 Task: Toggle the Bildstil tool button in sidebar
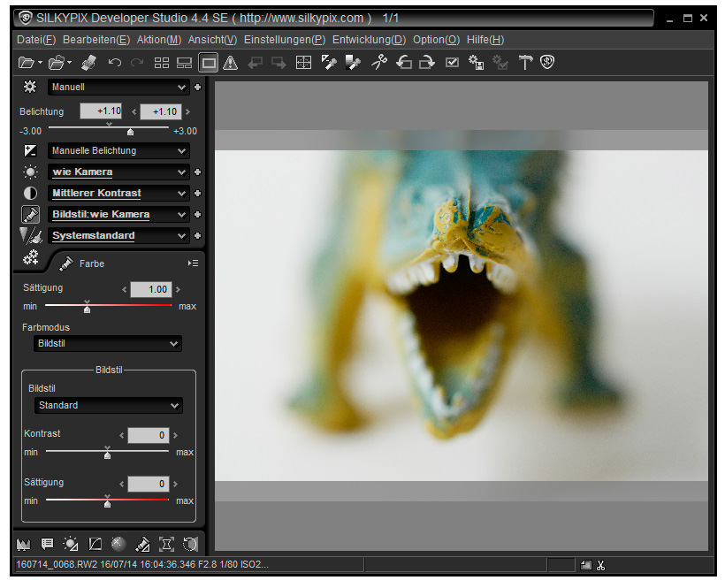[29, 214]
